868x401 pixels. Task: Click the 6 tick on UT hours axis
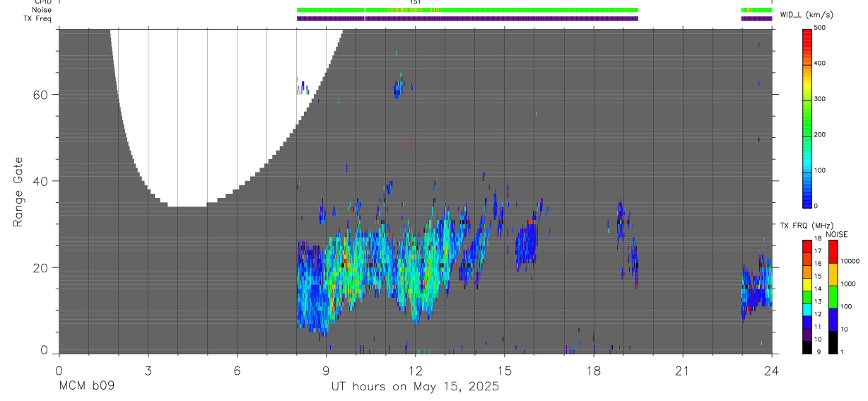(x=237, y=371)
